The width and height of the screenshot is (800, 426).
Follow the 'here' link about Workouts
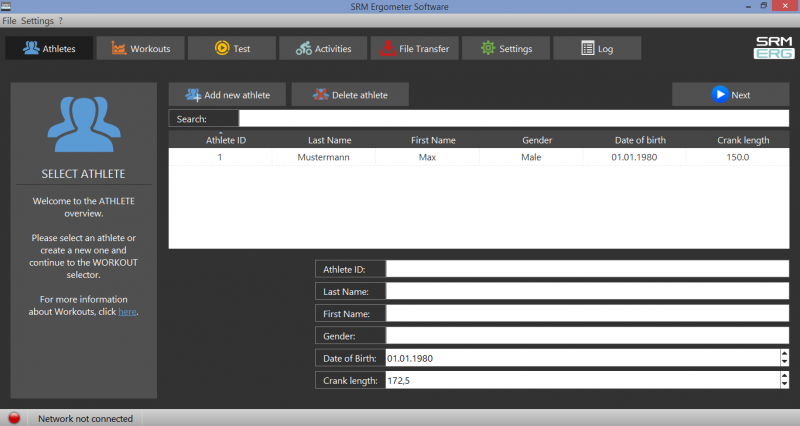(127, 312)
